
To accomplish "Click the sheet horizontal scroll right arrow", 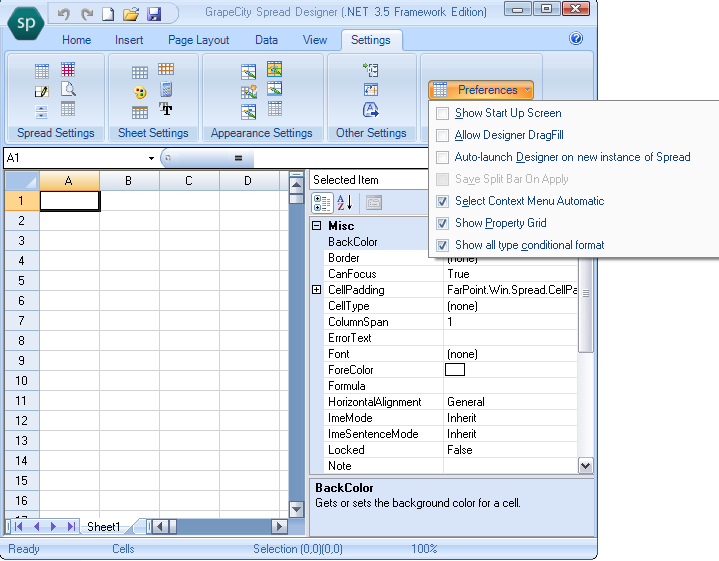I will click(279, 526).
